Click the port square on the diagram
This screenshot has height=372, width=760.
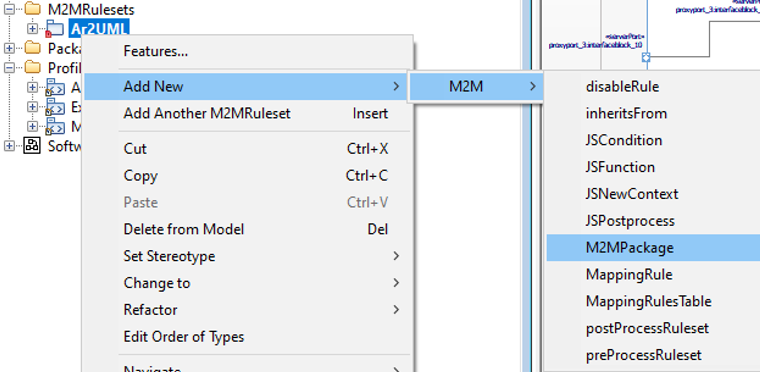645,57
